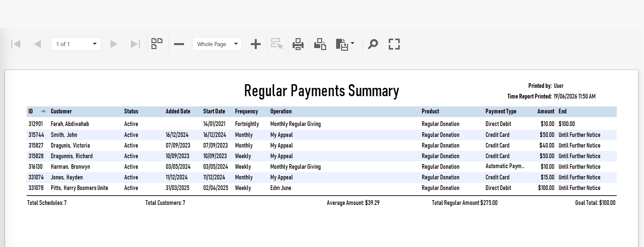The image size is (644, 247).
Task: Click customer ID 331078
Action: (x=36, y=188)
